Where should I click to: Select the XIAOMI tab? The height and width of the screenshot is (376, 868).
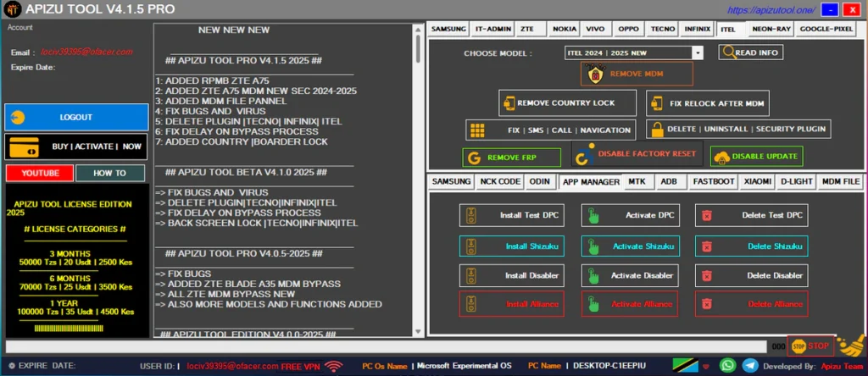(756, 181)
